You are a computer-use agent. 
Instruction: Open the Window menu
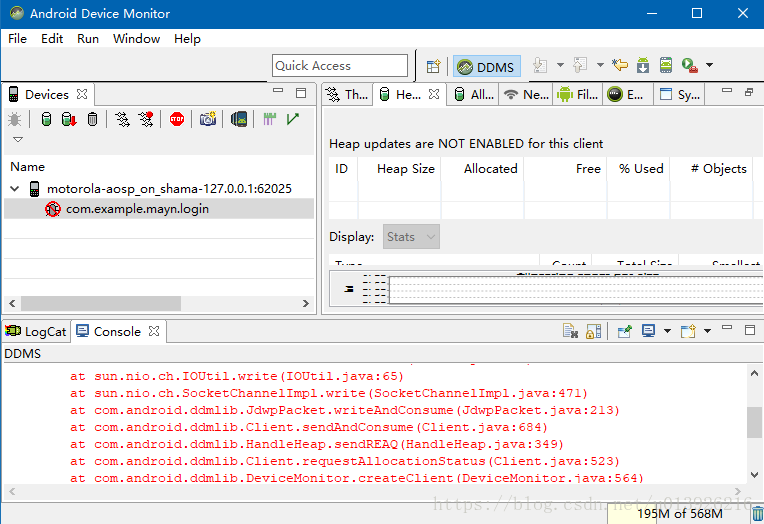136,39
